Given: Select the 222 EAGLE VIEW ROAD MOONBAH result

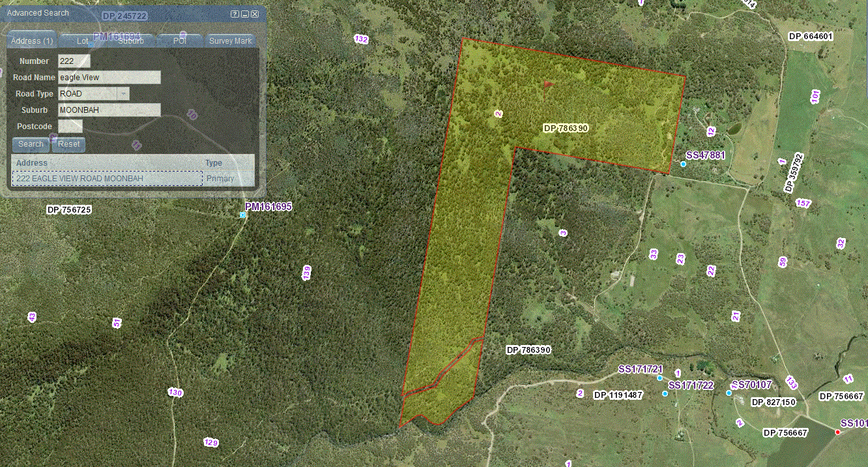Looking at the screenshot, I should [x=107, y=179].
